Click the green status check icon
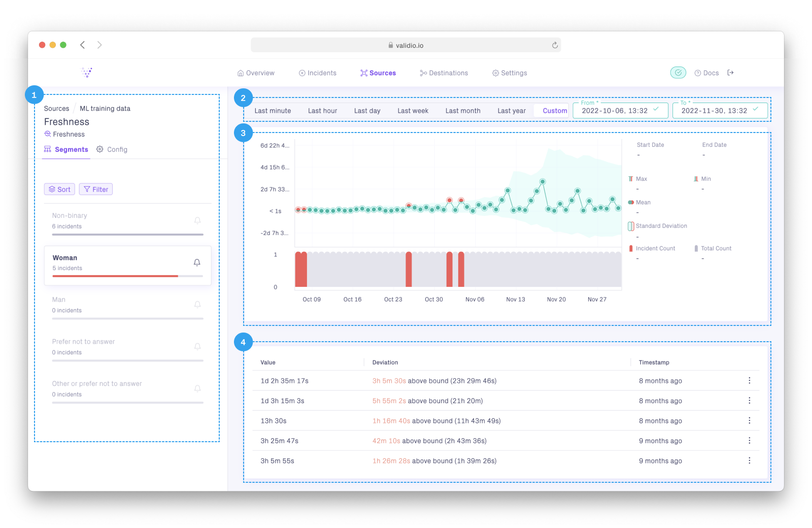 point(678,73)
